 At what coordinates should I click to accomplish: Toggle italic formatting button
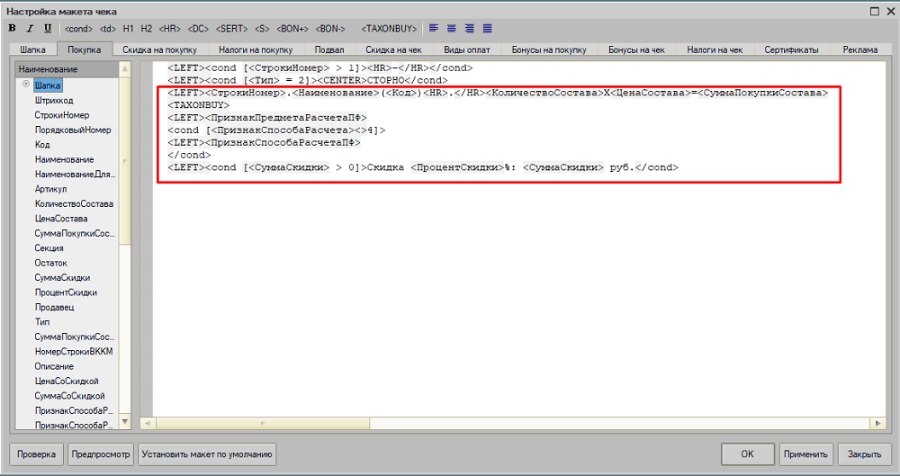(30, 28)
